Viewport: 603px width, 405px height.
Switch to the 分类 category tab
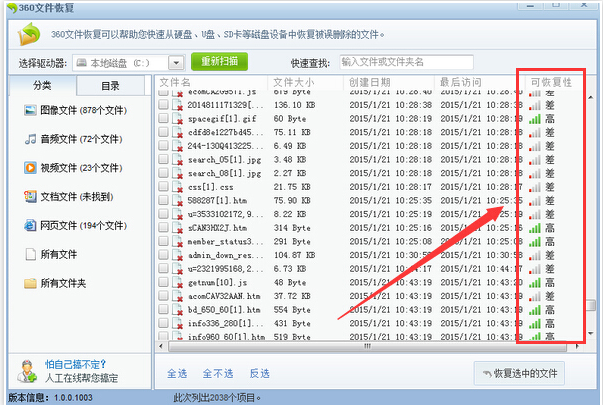coord(41,85)
